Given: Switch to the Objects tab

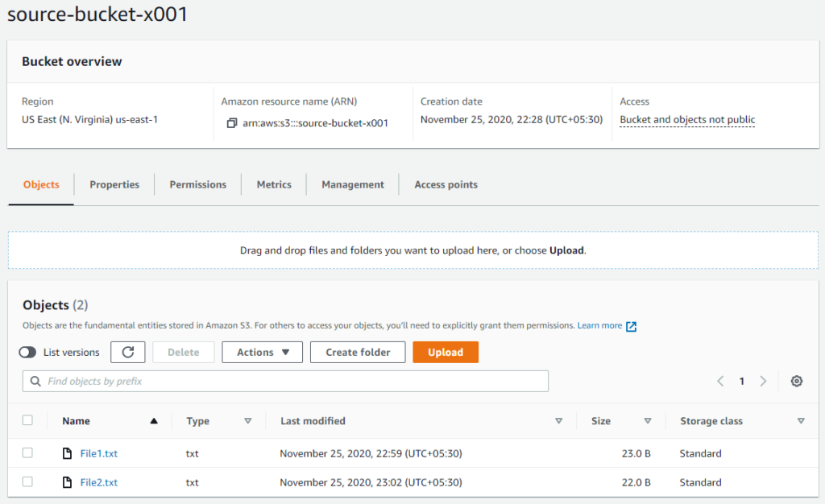Looking at the screenshot, I should 41,184.
